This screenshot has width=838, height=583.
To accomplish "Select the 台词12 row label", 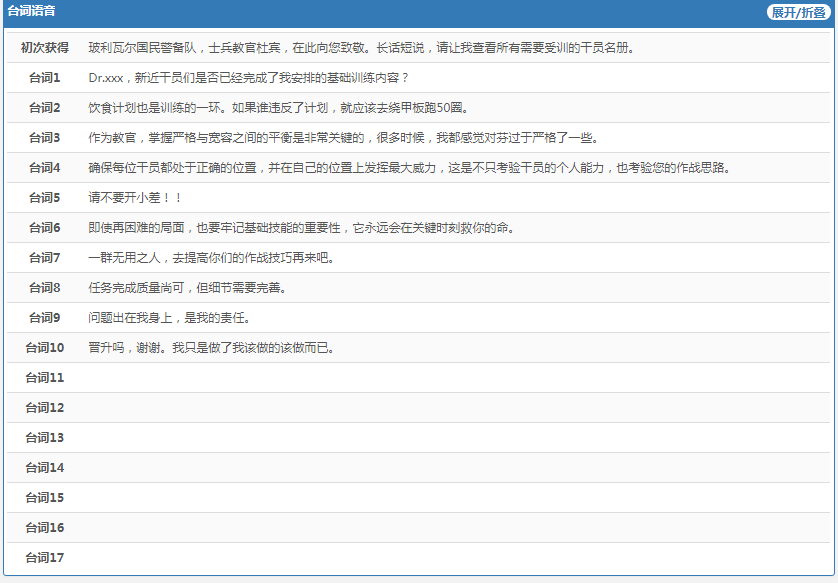I will (45, 408).
